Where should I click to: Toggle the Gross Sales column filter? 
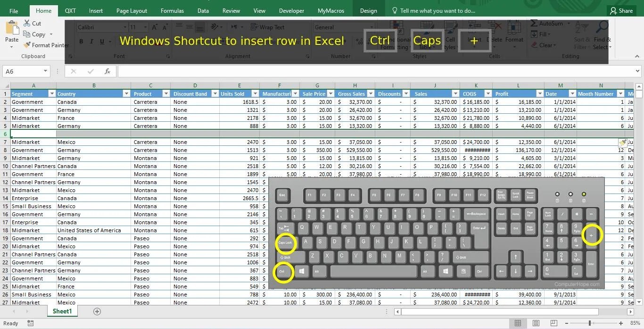371,93
